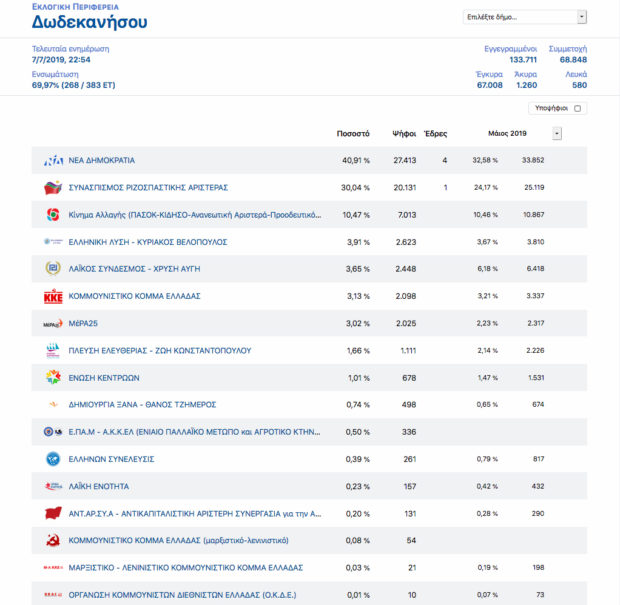Click the Νέα Δημοκρατία party logo
Viewport: 620px width, 605px height.
pos(53,160)
